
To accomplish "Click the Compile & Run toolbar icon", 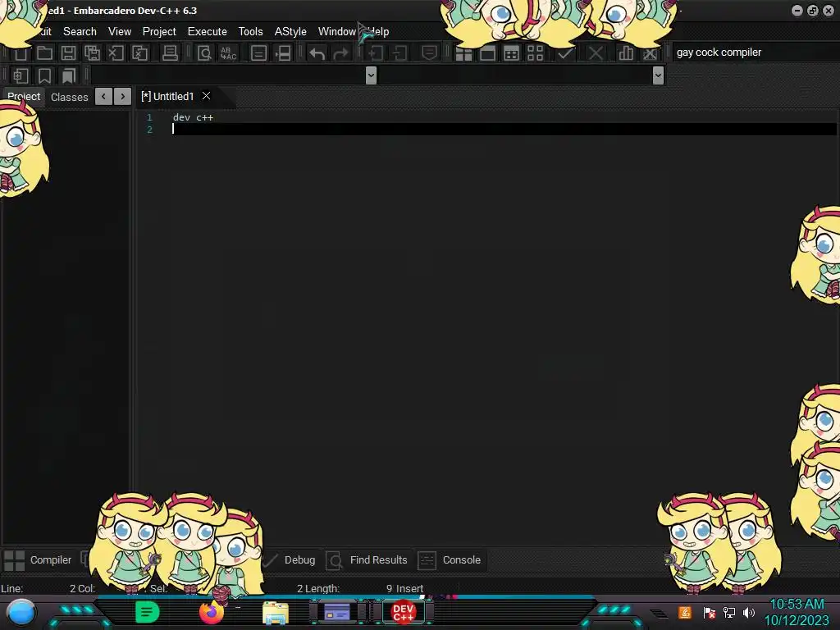I will (511, 52).
